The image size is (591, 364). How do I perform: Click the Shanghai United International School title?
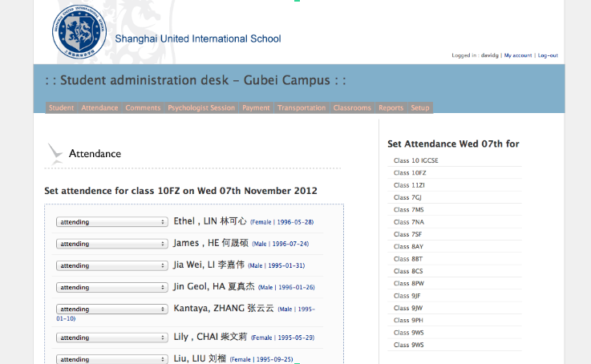[198, 38]
